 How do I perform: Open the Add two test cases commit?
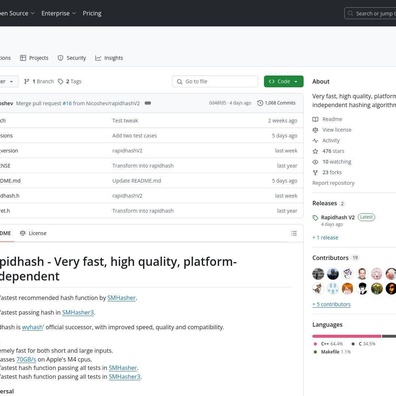tap(134, 136)
